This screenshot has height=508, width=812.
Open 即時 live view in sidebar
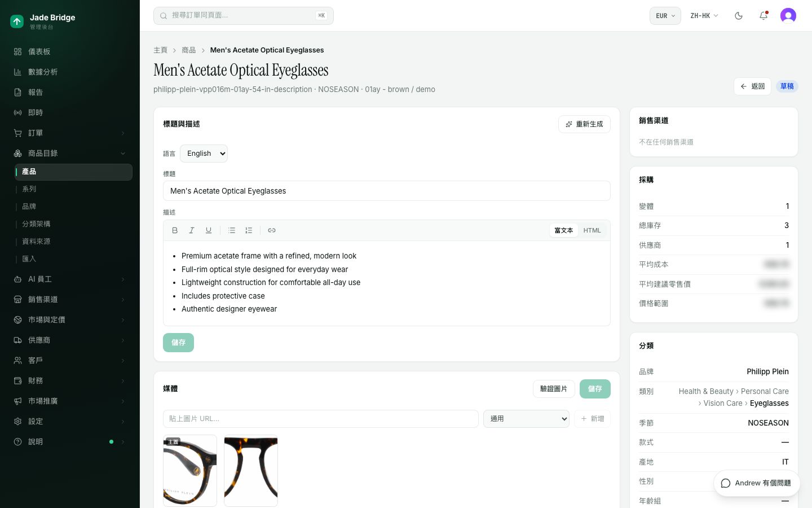pos(70,112)
